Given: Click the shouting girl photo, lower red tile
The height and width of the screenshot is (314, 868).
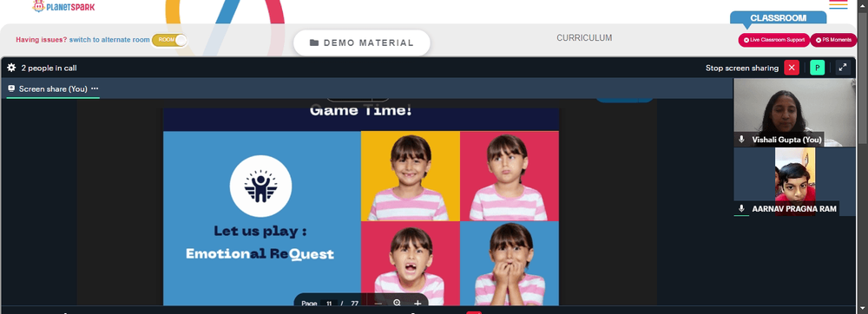Looking at the screenshot, I should click(x=411, y=263).
